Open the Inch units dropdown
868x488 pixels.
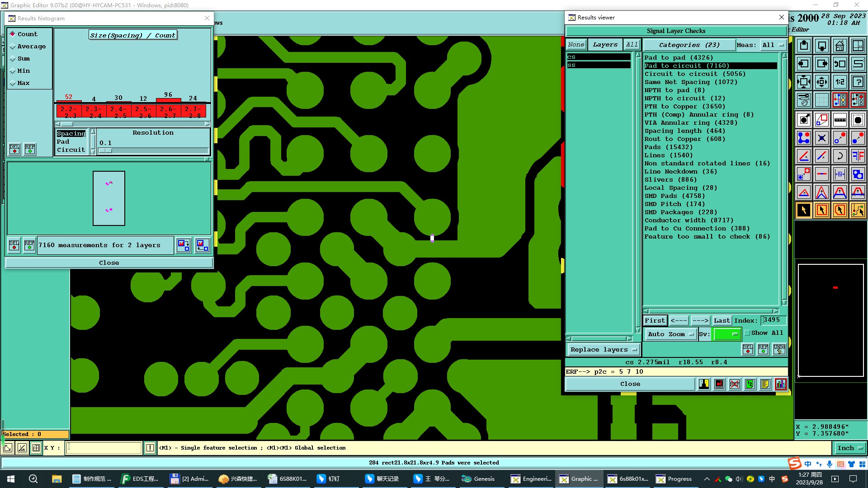[x=849, y=448]
